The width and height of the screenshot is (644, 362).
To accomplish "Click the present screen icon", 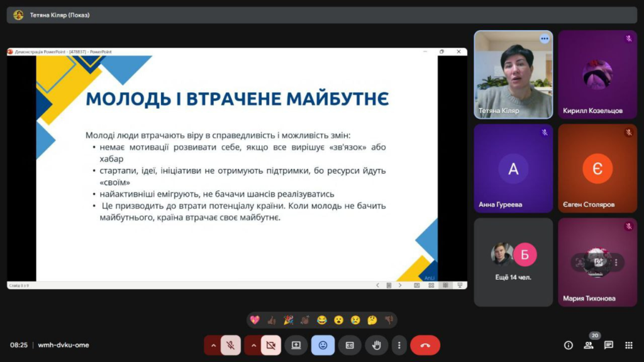I will [296, 345].
